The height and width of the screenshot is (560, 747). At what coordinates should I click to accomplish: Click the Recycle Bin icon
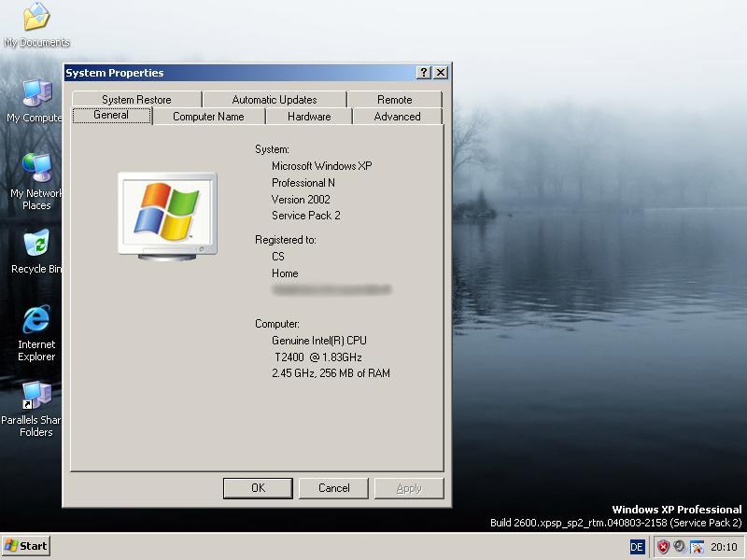click(36, 245)
